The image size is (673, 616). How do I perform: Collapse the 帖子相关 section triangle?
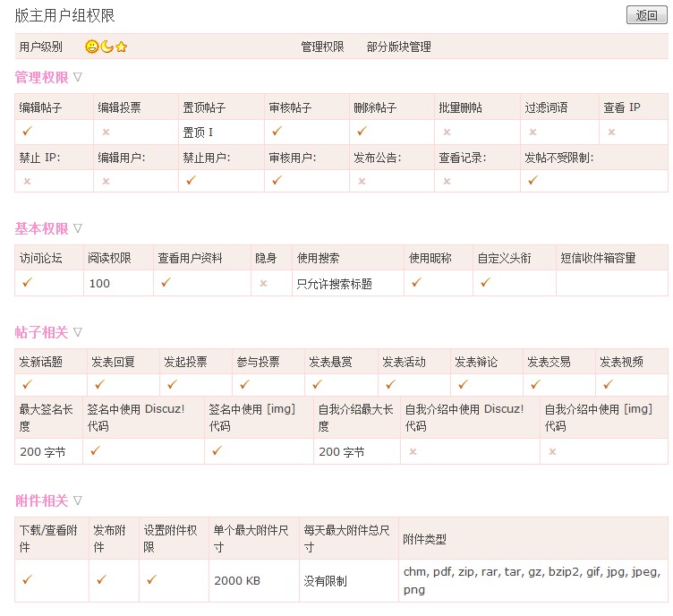[x=78, y=332]
